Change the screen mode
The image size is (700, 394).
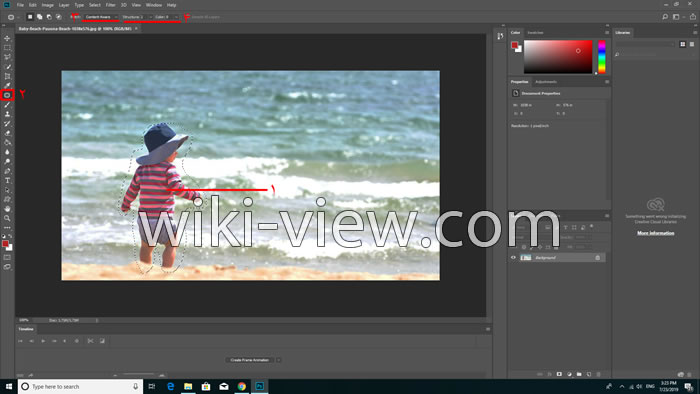click(x=7, y=267)
